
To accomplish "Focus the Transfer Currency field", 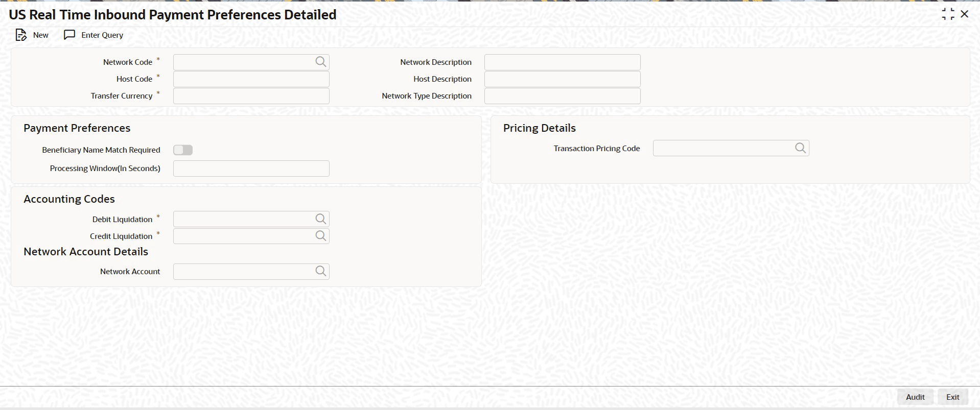I will click(x=251, y=96).
